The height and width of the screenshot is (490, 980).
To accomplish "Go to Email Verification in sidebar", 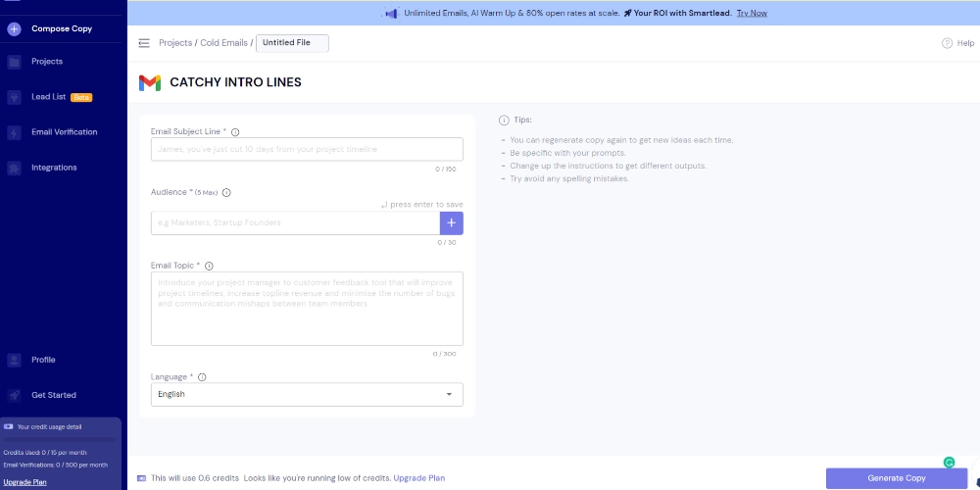I will (64, 132).
